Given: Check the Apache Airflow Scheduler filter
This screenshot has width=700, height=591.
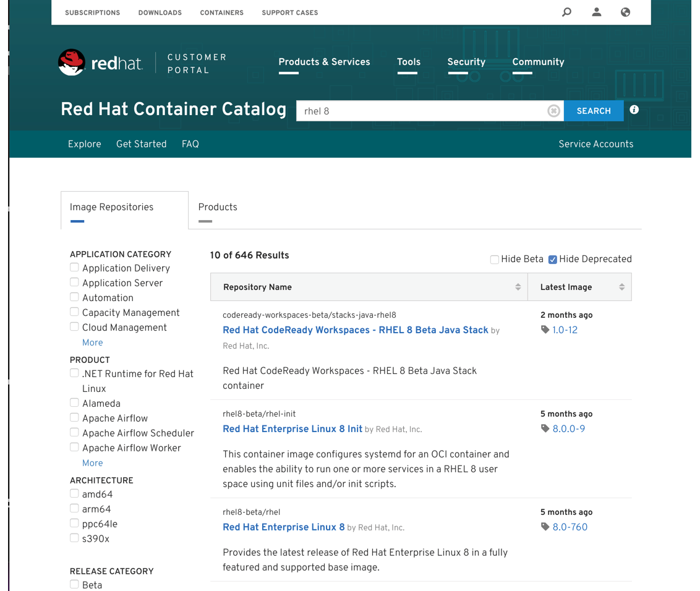Looking at the screenshot, I should 74,432.
